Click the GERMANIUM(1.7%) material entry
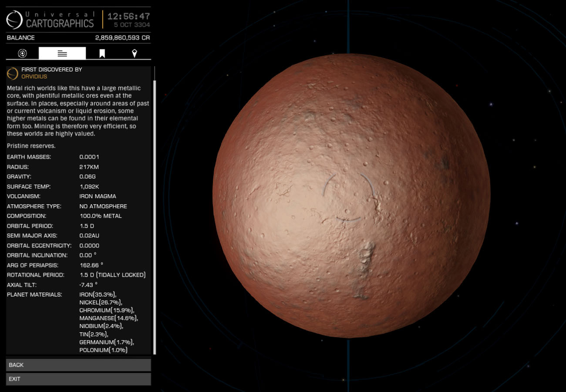The height and width of the screenshot is (392, 566). click(106, 342)
